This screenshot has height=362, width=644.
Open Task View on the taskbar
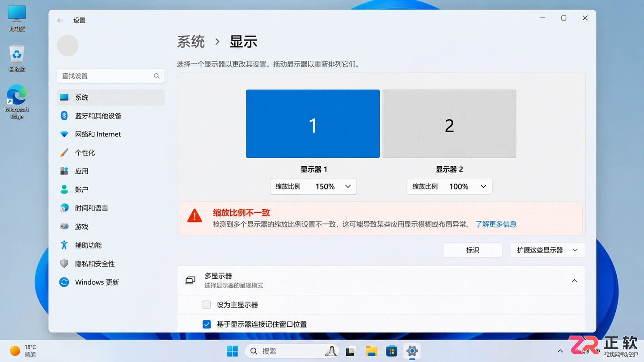351,351
